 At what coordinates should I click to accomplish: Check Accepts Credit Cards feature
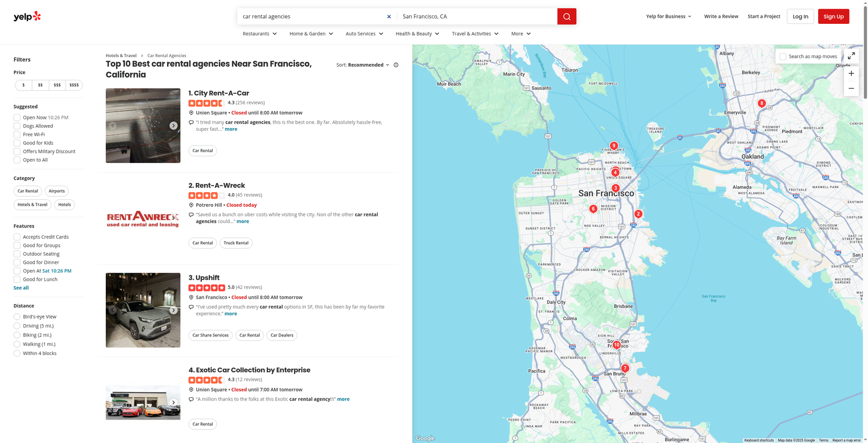coord(17,237)
